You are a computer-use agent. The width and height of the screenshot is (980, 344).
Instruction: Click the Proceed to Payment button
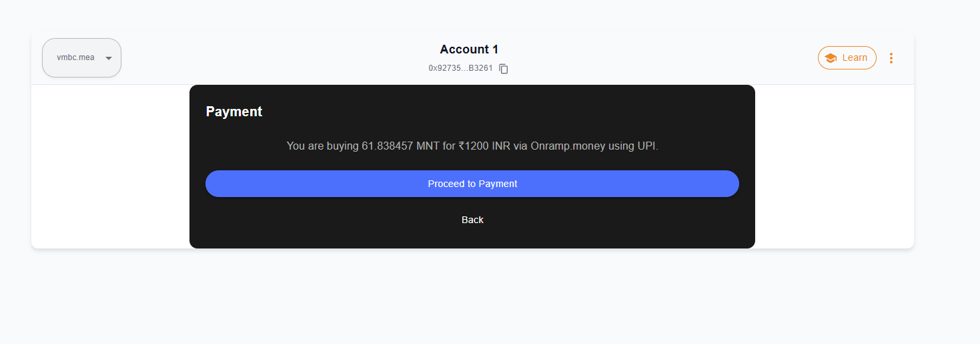point(472,184)
